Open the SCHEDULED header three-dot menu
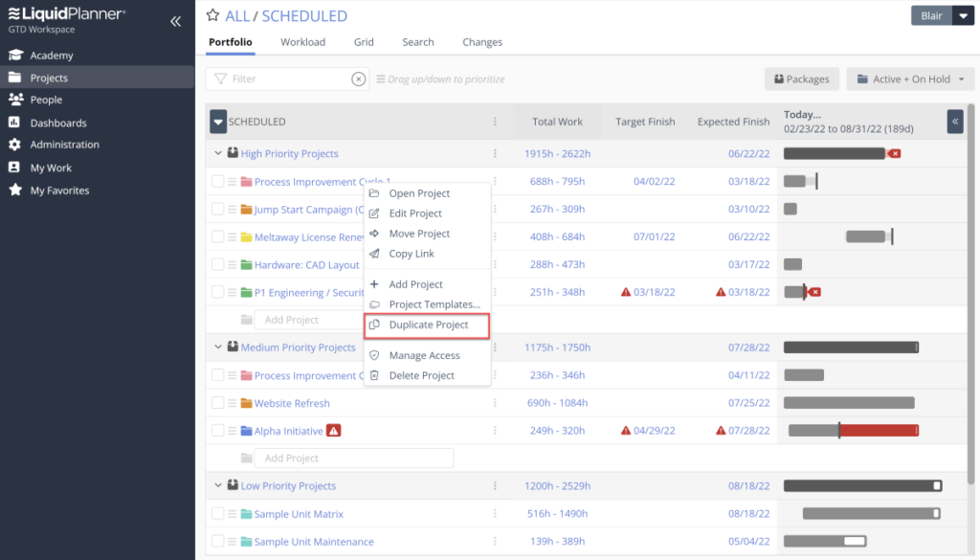The width and height of the screenshot is (980, 560). coord(495,122)
